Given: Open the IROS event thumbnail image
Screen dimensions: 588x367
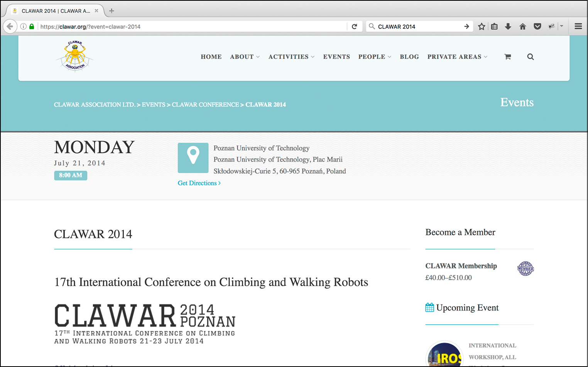Looking at the screenshot, I should click(444, 354).
